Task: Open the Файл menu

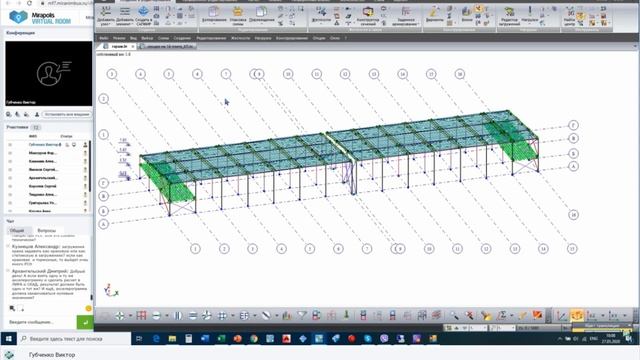Action: tap(104, 38)
